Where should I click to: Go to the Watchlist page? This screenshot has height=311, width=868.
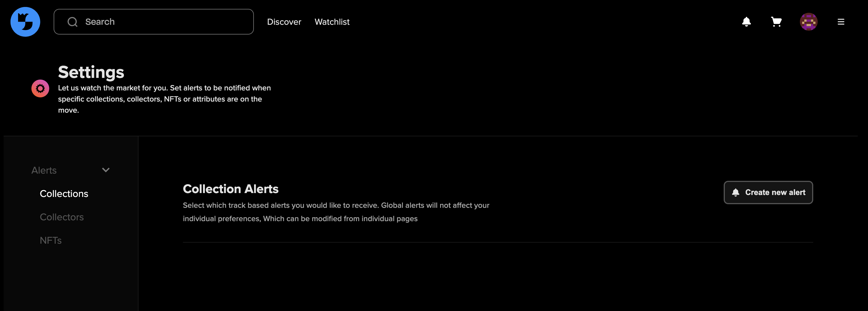click(x=332, y=22)
